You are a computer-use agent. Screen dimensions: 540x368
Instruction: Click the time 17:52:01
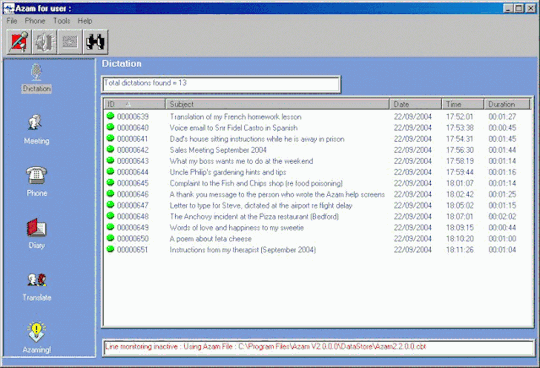(460, 117)
